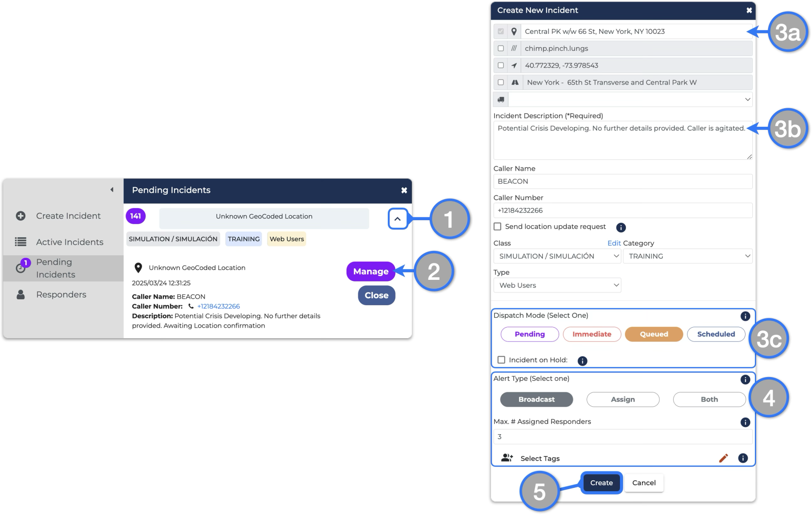Enable Send location update request checkbox
Screen dimensions: 812x517
point(498,227)
